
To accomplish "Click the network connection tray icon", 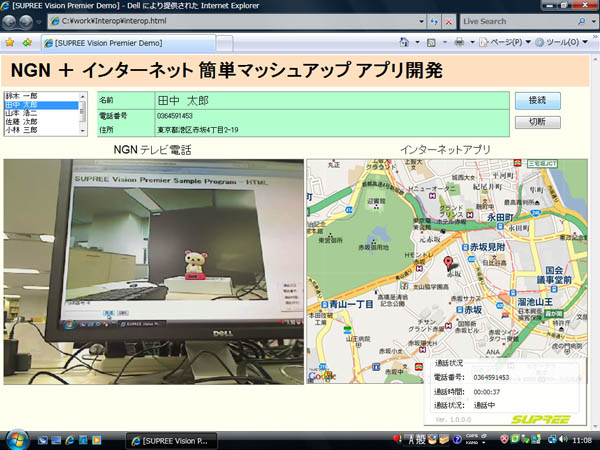I will point(552,440).
